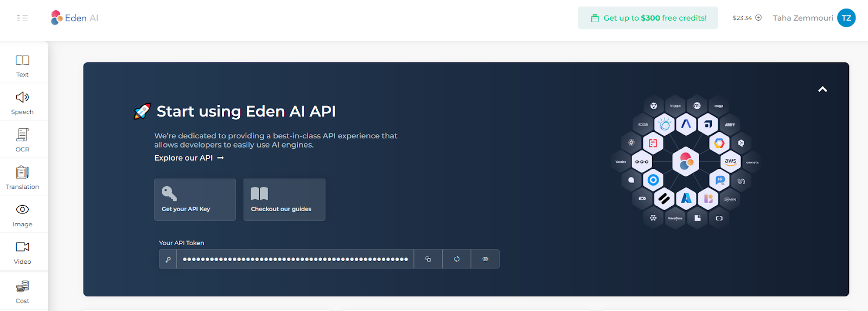Open the Image section in sidebar
868x311 pixels.
pos(22,216)
